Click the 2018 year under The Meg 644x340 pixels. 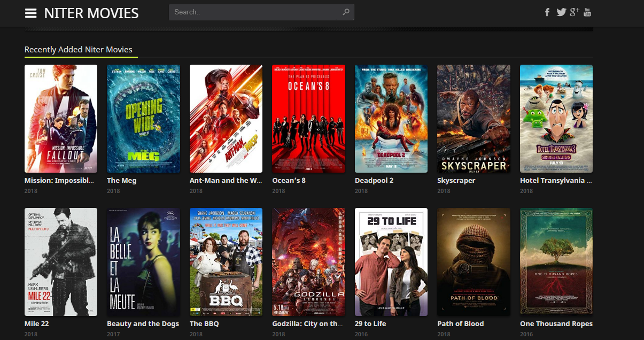pyautogui.click(x=113, y=191)
